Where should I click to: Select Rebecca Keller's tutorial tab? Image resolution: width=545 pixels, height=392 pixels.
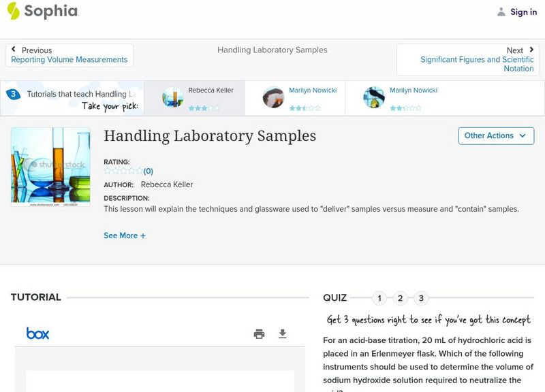(x=193, y=98)
